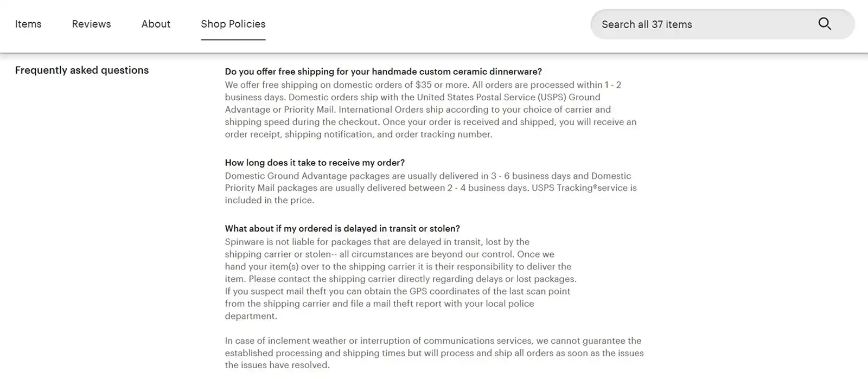This screenshot has height=379, width=868.
Task: Click the Items navigation label
Action: click(x=28, y=24)
